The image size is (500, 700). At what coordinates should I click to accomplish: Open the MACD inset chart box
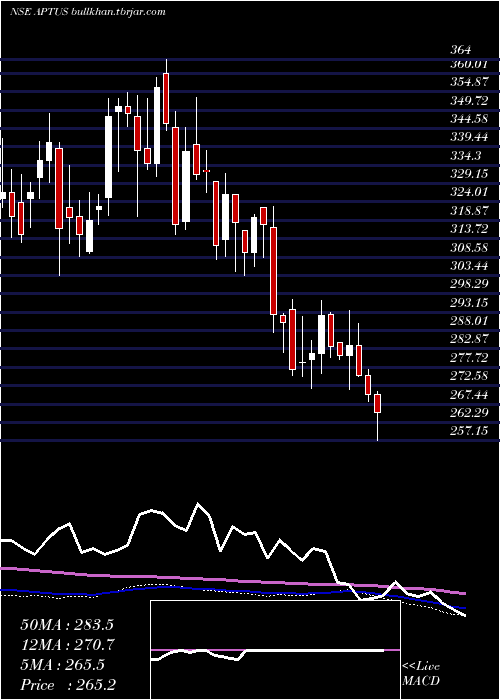pyautogui.click(x=275, y=650)
